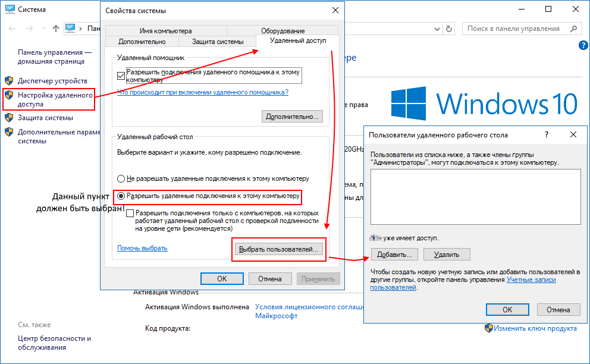
Task: Open Панель управления домашняя страница link
Action: point(55,57)
